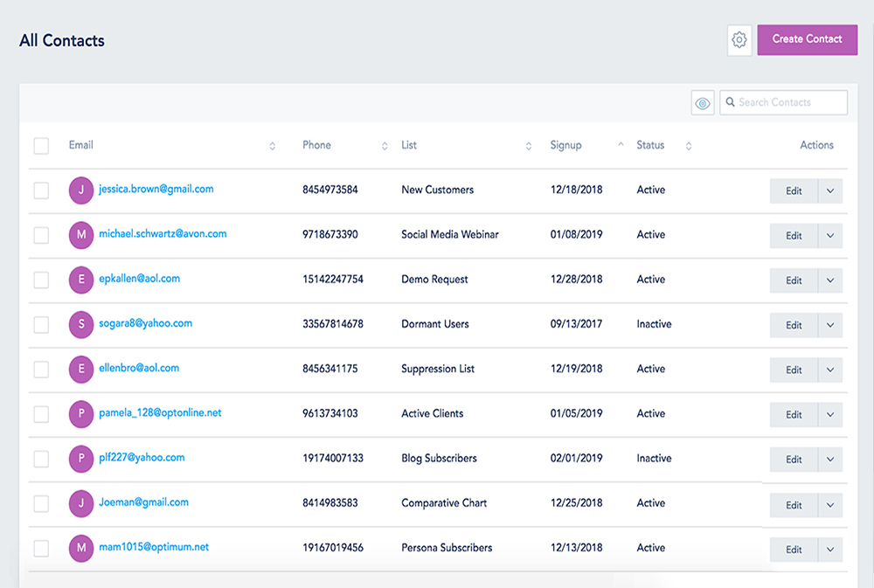The height and width of the screenshot is (588, 874).
Task: Click the purple J avatar for jessica.brown
Action: pyautogui.click(x=81, y=190)
